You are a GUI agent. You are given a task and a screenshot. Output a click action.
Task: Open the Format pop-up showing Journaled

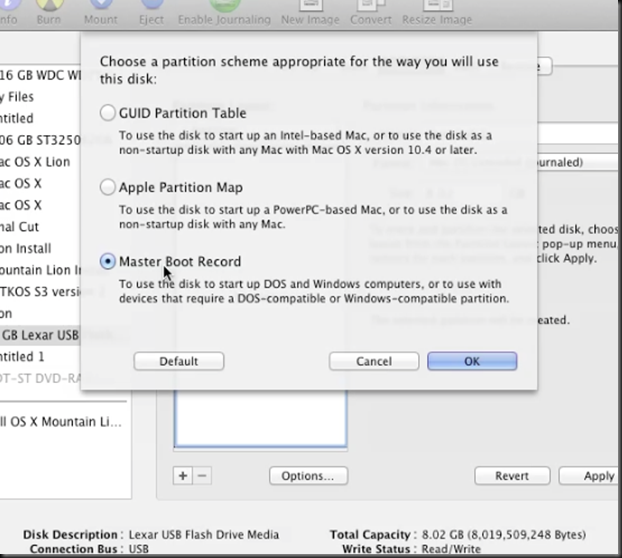(580, 162)
